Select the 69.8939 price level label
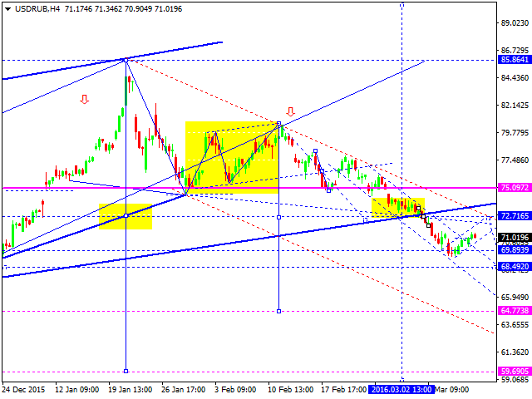Image resolution: width=532 pixels, height=399 pixels. coord(515,249)
